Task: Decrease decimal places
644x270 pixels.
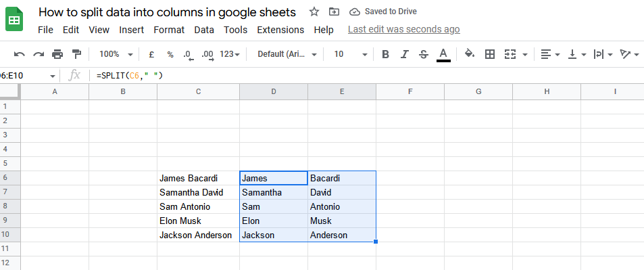Action: coord(188,55)
